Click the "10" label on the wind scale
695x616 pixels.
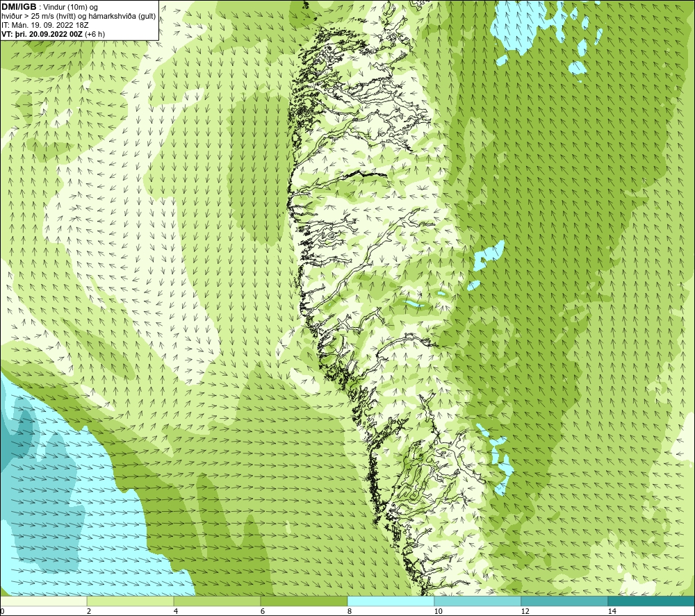439,612
